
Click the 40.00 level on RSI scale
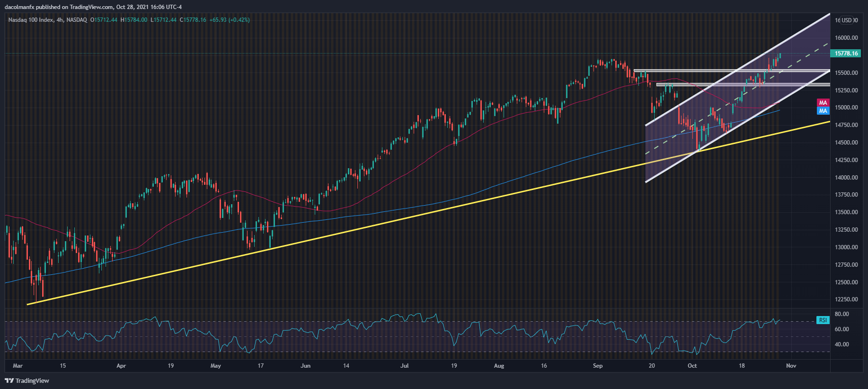[x=841, y=344]
